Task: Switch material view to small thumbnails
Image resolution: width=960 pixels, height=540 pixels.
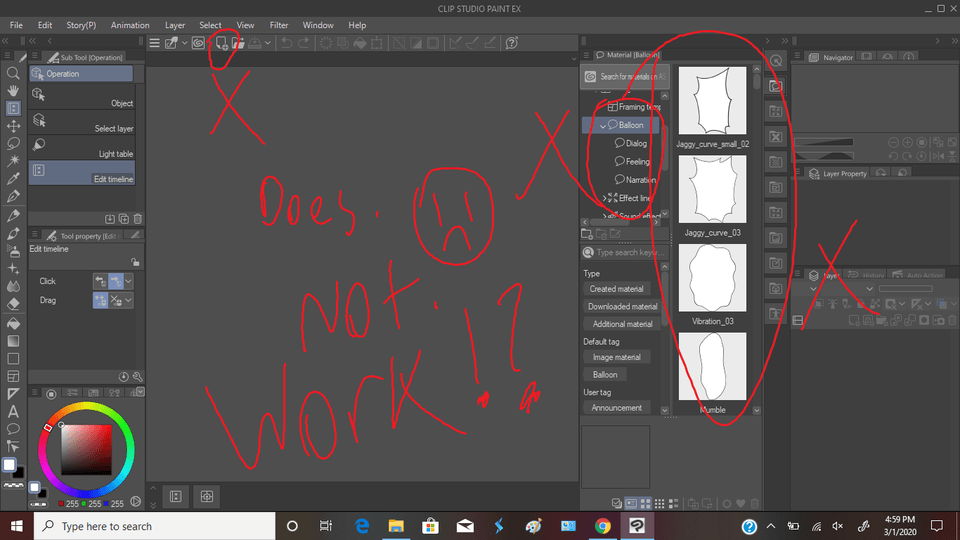Action: [659, 503]
